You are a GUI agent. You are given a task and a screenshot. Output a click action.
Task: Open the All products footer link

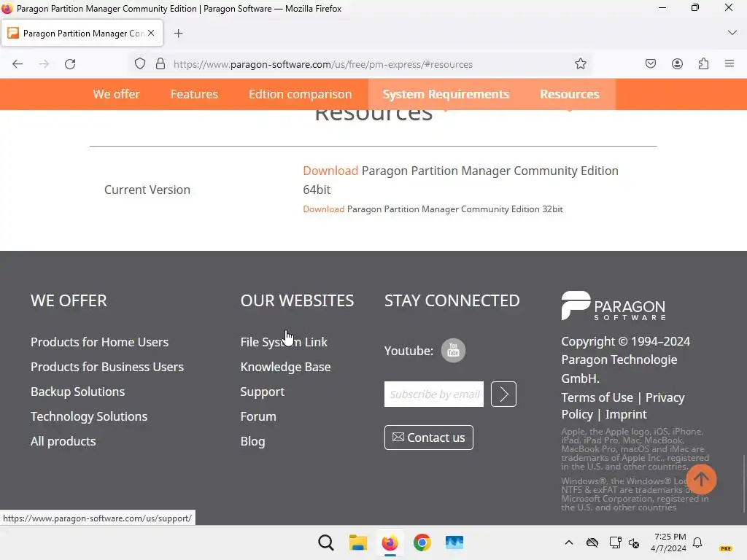click(x=63, y=441)
